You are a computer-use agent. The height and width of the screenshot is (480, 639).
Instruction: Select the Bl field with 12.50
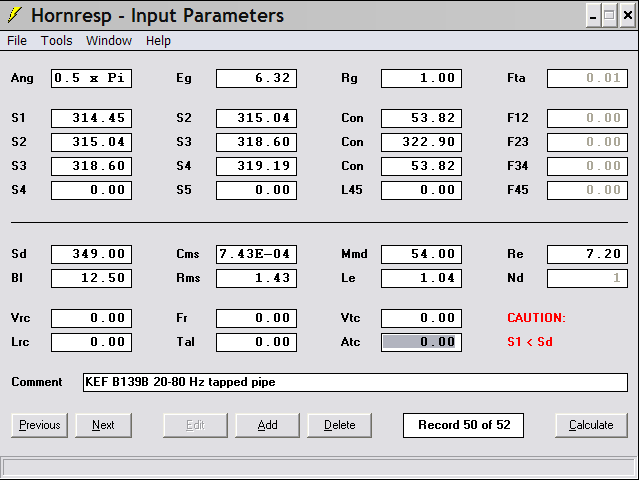pyautogui.click(x=91, y=278)
